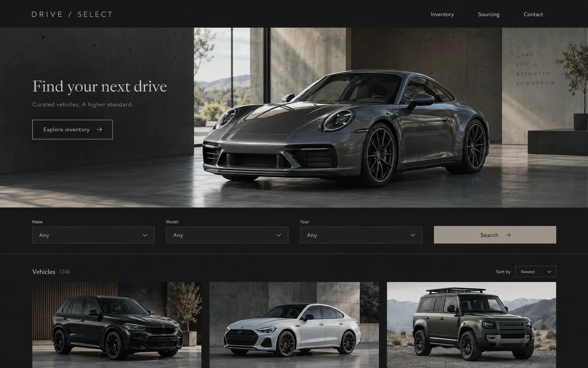Click the Make dropdown chevron

pos(145,235)
